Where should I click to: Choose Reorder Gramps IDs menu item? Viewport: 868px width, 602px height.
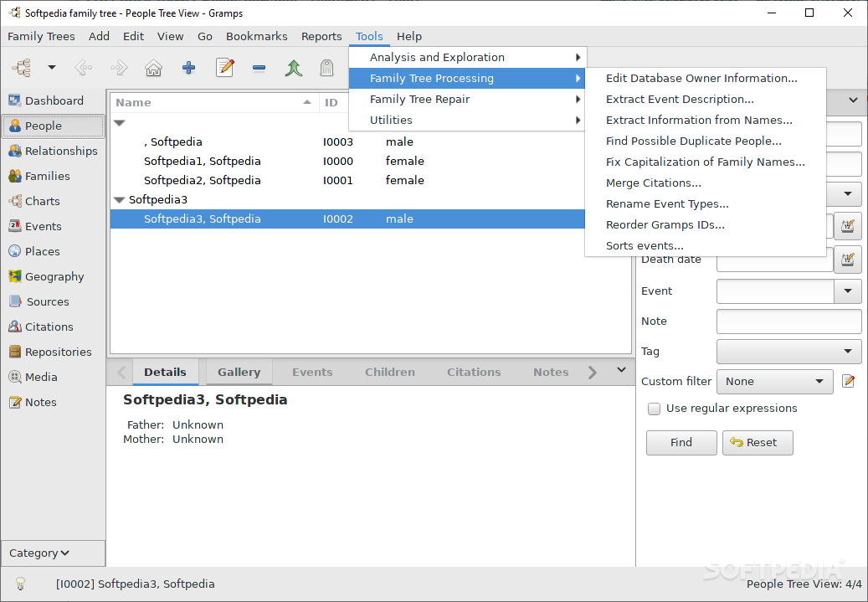[706, 225]
